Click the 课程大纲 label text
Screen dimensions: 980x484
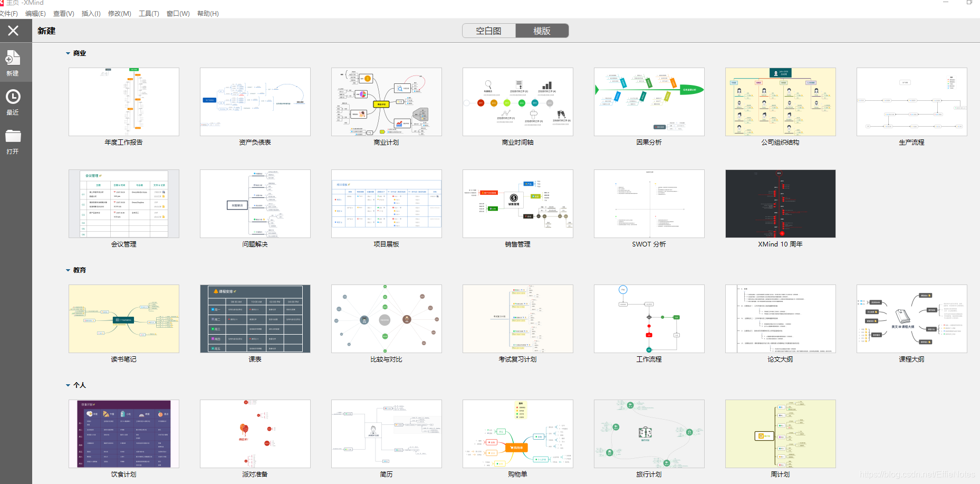(912, 359)
